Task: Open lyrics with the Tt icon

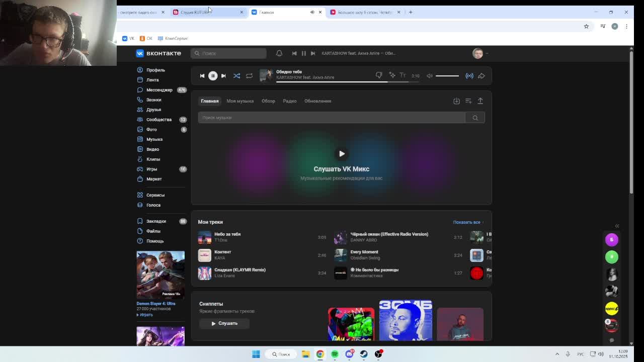Action: click(403, 75)
